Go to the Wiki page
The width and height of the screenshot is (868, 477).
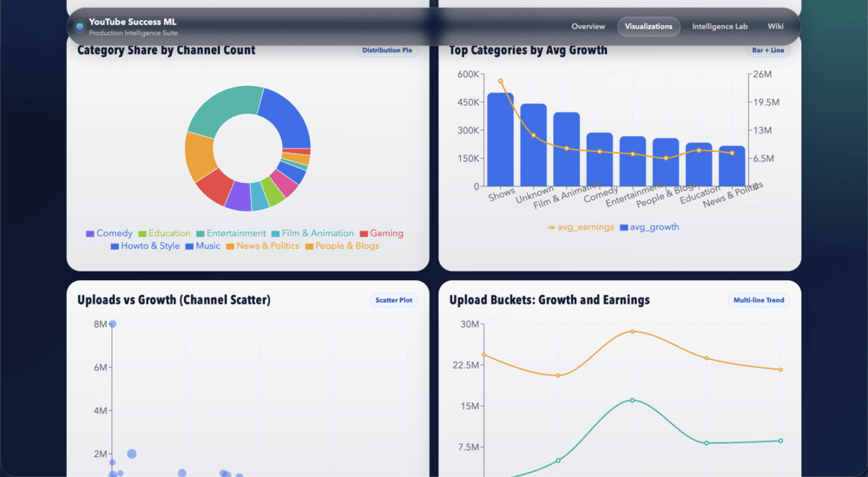(775, 27)
